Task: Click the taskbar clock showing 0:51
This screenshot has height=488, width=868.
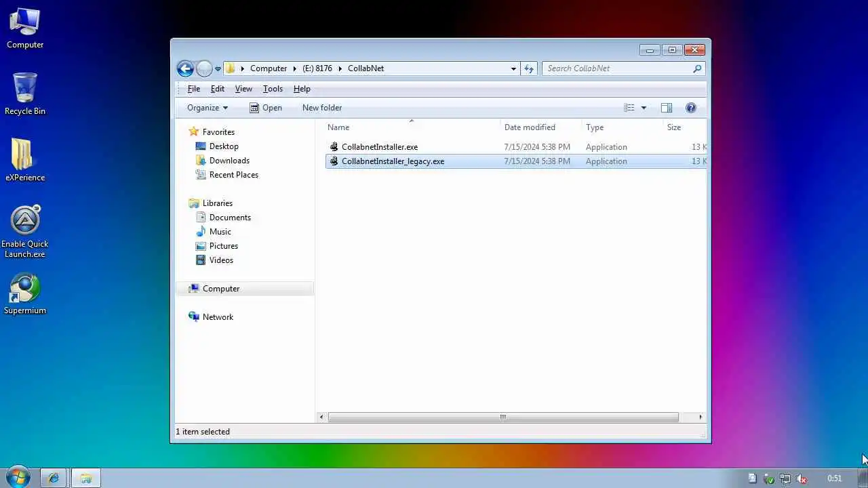Action: coord(835,479)
